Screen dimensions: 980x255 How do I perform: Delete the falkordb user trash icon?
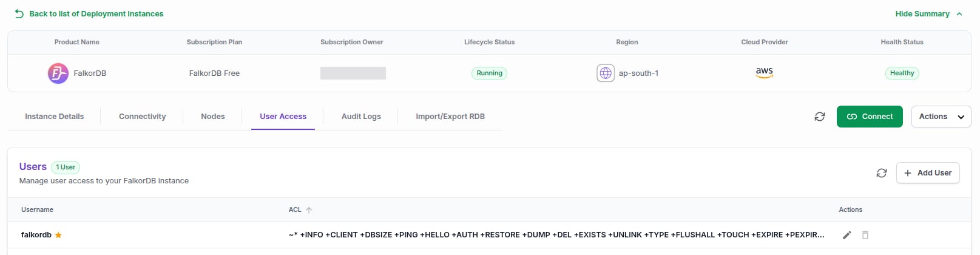(865, 235)
